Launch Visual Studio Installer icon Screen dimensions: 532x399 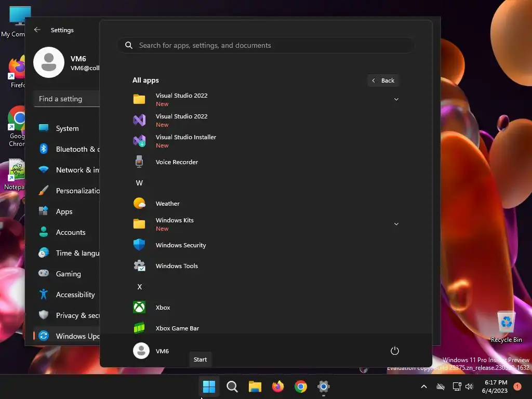click(x=139, y=141)
